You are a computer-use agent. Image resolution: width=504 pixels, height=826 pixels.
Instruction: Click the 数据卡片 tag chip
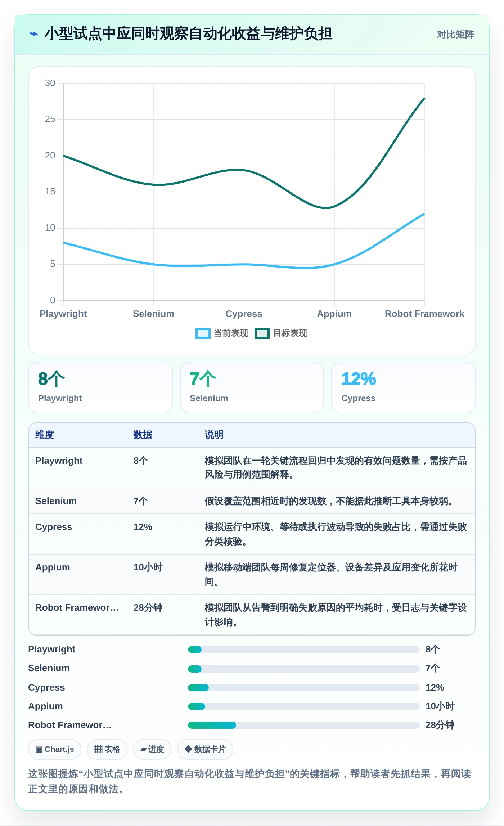[x=205, y=749]
